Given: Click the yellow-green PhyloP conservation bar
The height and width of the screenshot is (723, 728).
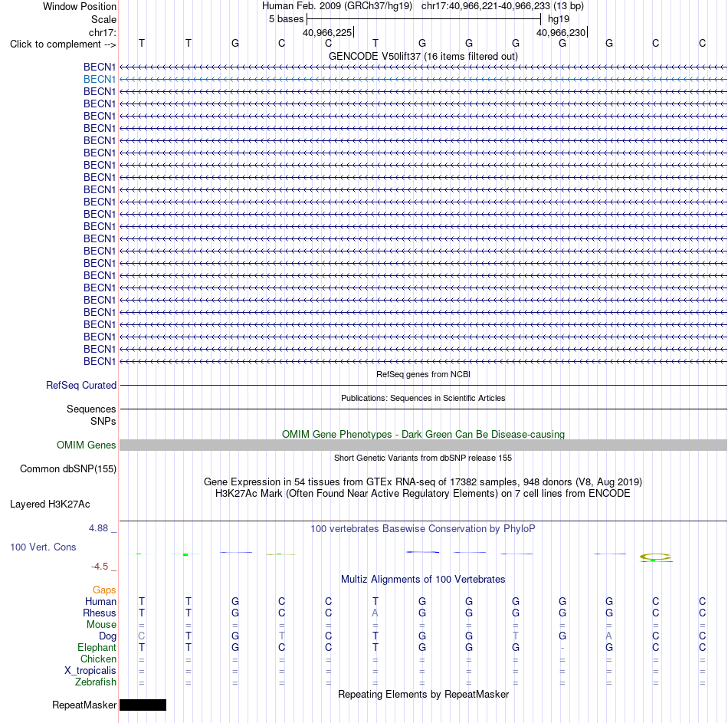Looking at the screenshot, I should click(x=655, y=556).
